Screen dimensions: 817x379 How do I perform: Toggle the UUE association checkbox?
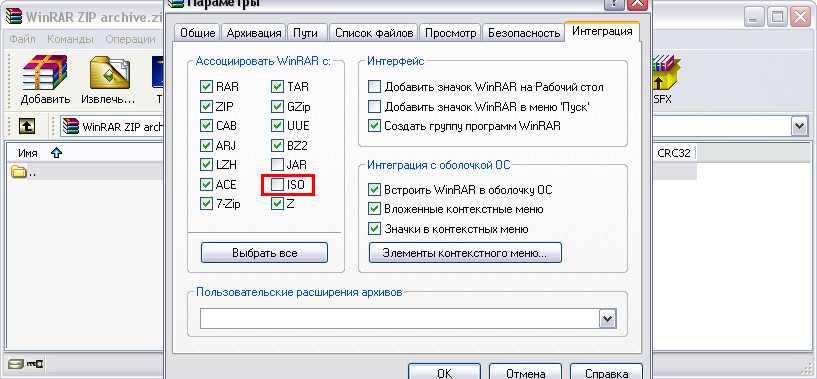[278, 126]
